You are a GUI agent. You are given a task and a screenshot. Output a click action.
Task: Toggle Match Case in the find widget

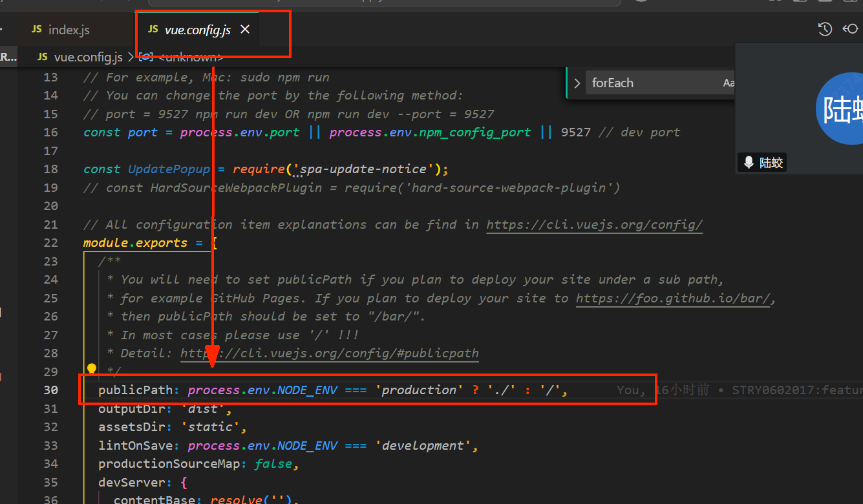click(x=729, y=83)
